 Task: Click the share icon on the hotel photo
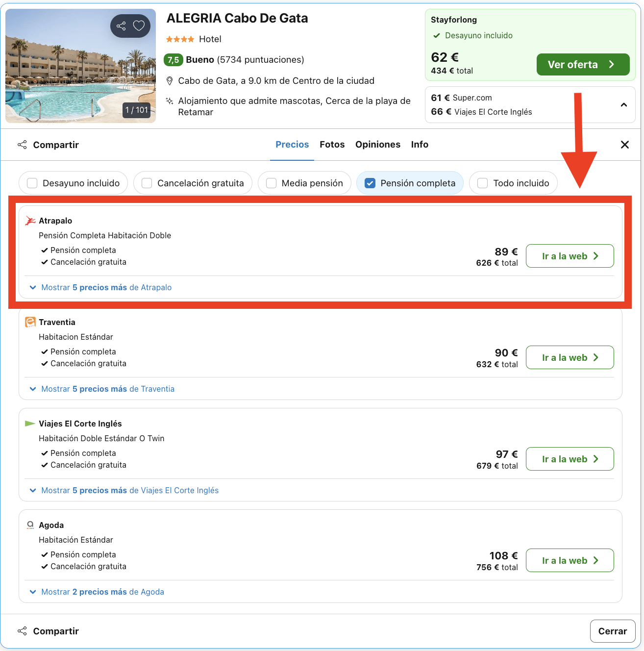point(121,25)
